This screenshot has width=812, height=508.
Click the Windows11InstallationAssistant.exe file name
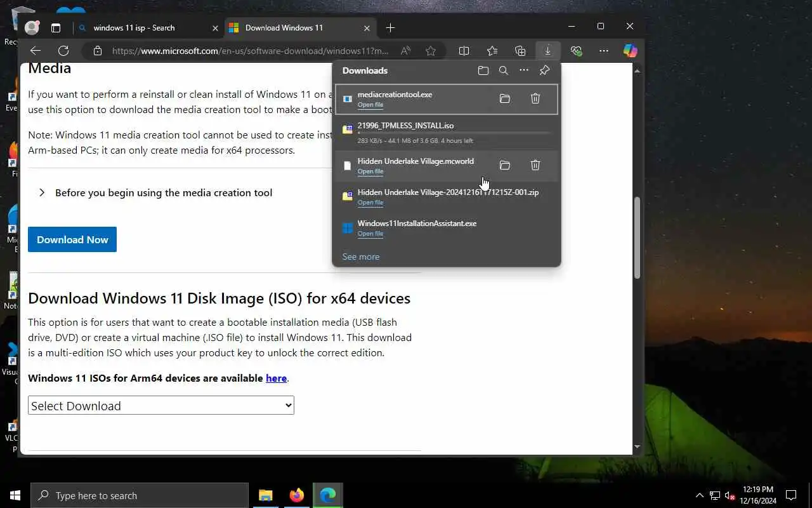click(417, 224)
